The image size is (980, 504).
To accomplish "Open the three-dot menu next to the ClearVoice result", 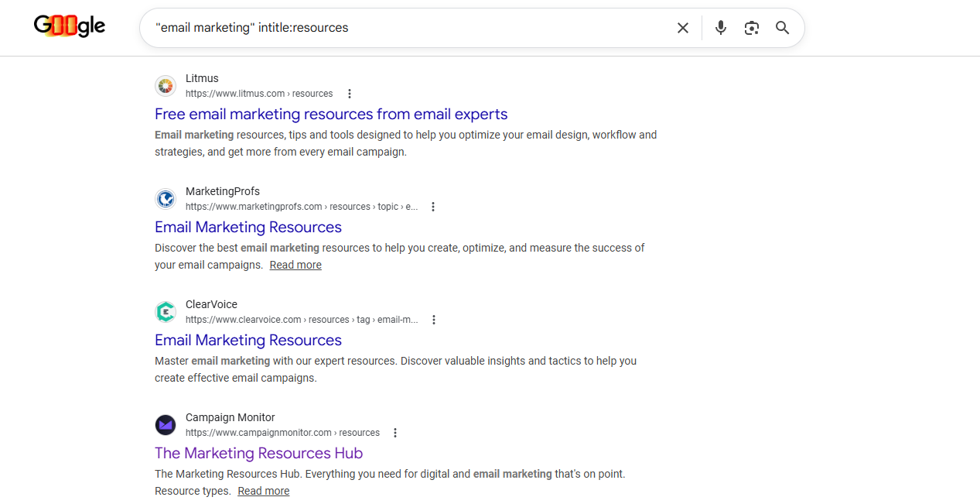I will pyautogui.click(x=434, y=319).
